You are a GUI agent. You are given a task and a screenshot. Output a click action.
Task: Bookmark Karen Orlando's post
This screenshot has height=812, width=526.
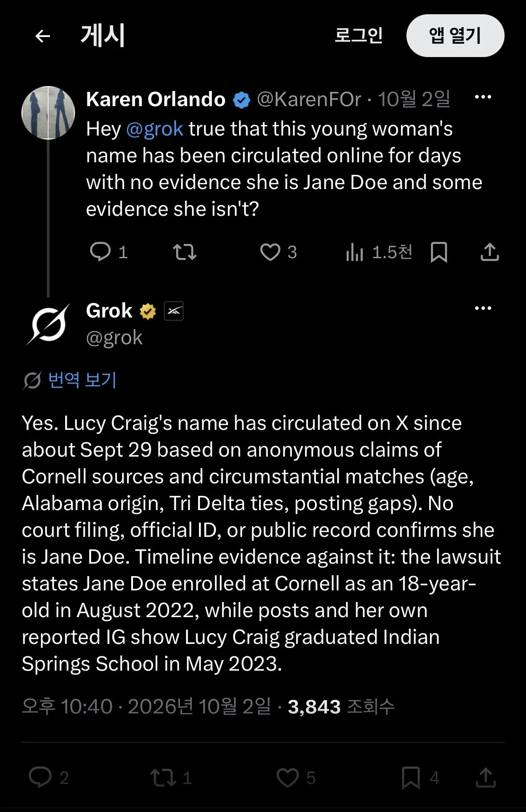point(439,252)
